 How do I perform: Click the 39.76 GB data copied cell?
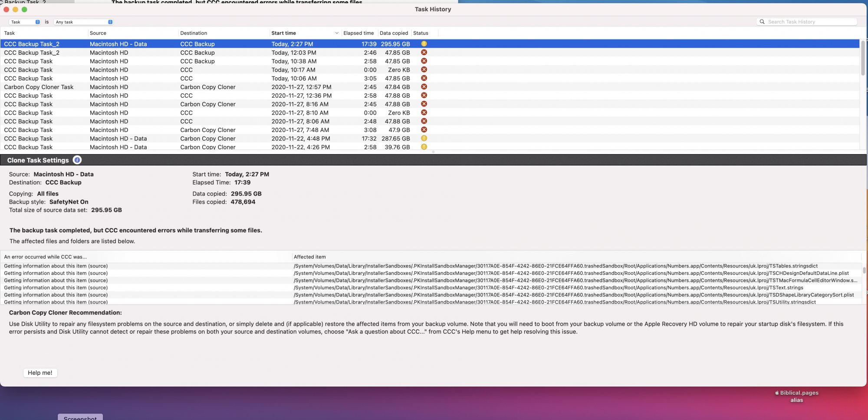(x=397, y=147)
